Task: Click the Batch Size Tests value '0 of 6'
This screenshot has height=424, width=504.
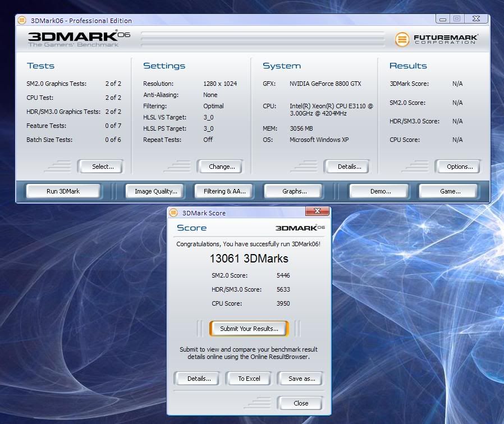Action: (x=113, y=140)
